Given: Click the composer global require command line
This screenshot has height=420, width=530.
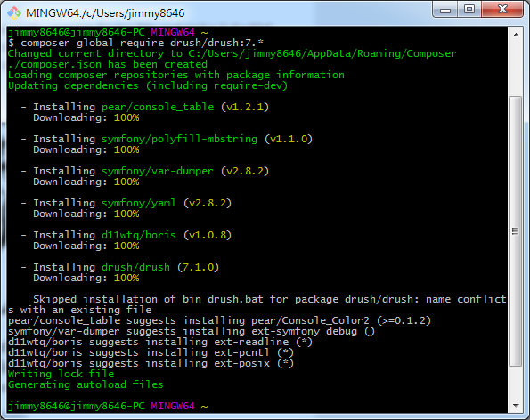Looking at the screenshot, I should 135,43.
